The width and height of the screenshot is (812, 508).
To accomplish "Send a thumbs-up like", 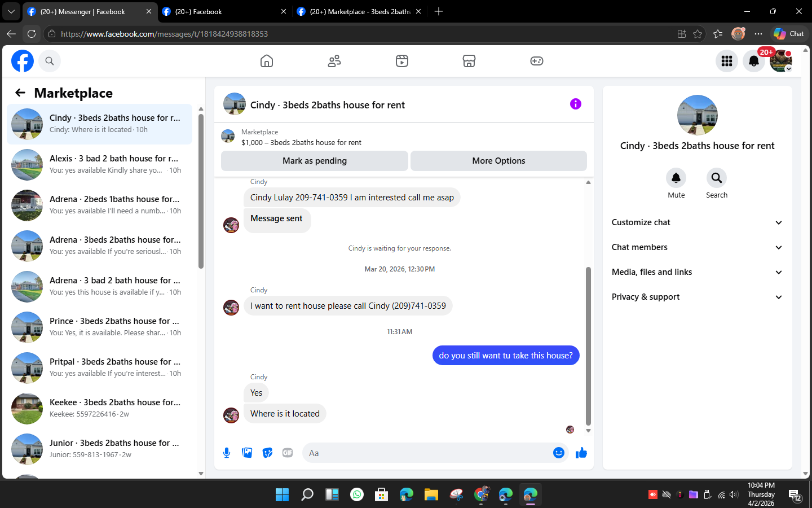I will (x=581, y=453).
